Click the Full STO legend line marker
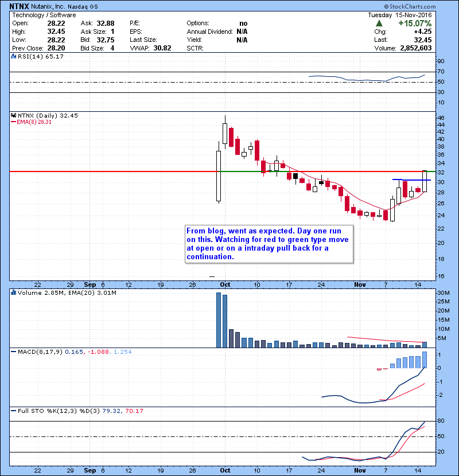Image resolution: width=459 pixels, height=476 pixels. click(13, 411)
